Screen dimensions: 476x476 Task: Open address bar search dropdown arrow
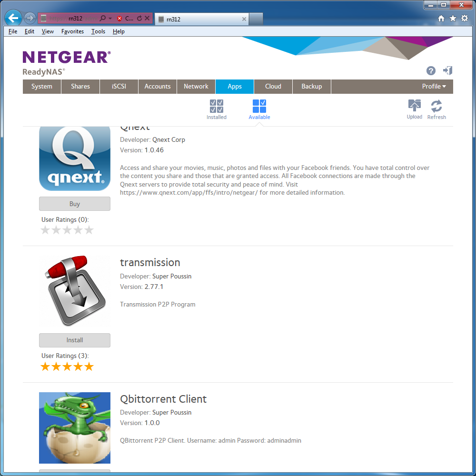[x=110, y=19]
